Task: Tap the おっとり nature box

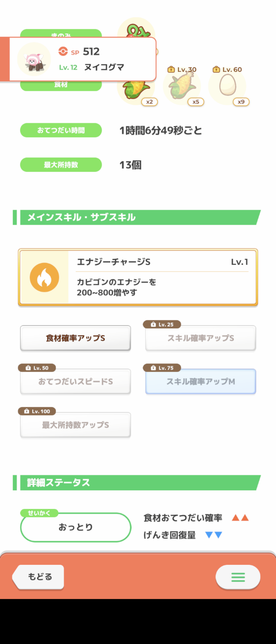Action: point(76,527)
